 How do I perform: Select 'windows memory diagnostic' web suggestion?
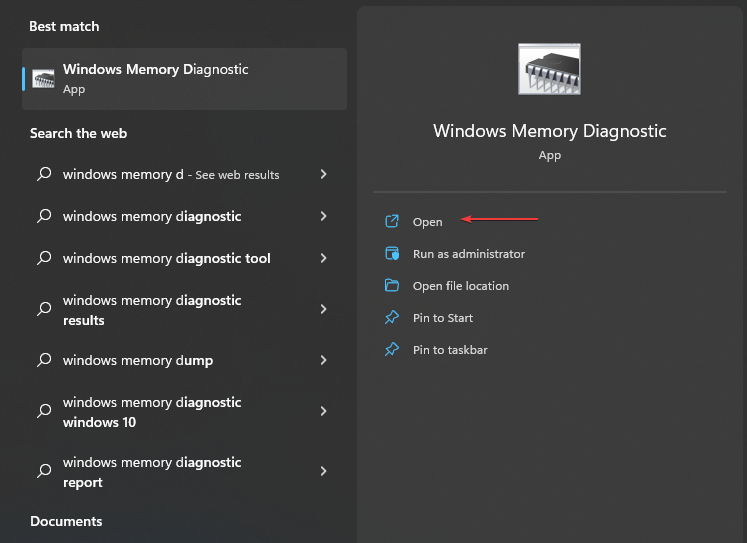152,216
